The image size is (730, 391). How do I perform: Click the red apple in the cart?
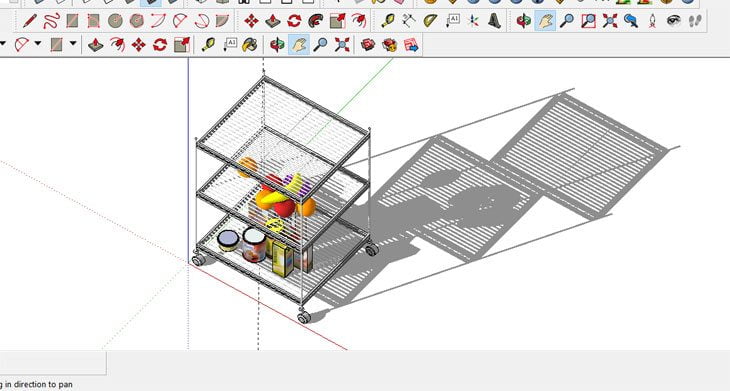tap(284, 208)
